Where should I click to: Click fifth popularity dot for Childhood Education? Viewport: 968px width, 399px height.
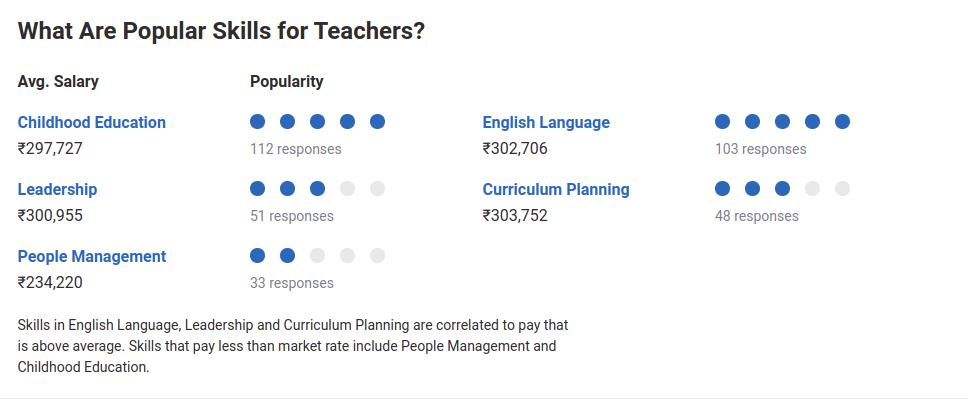(x=378, y=122)
